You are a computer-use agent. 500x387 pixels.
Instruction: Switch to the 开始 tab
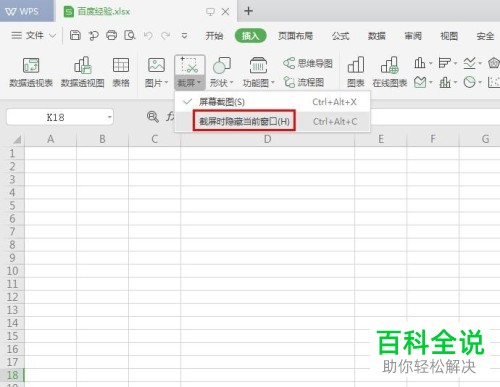(214, 36)
